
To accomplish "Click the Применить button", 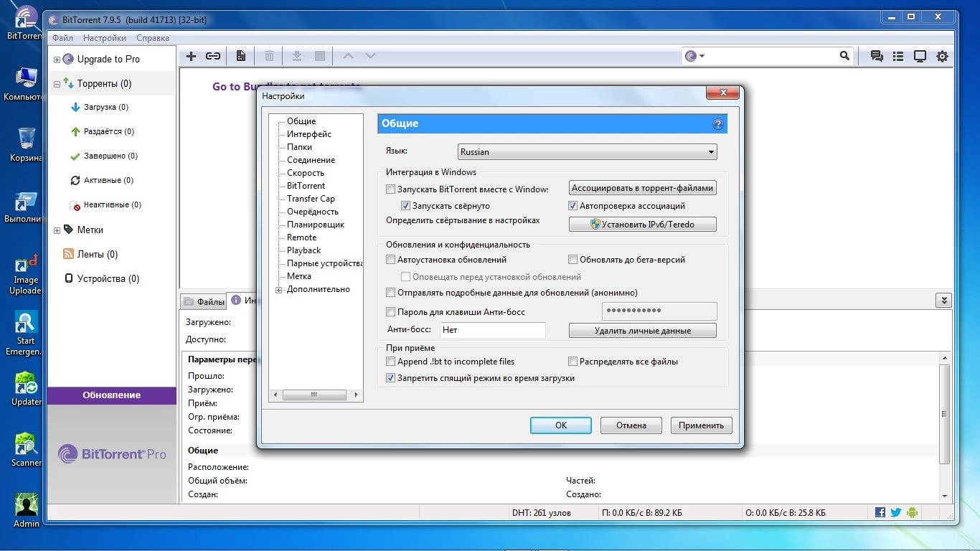I will coord(701,425).
